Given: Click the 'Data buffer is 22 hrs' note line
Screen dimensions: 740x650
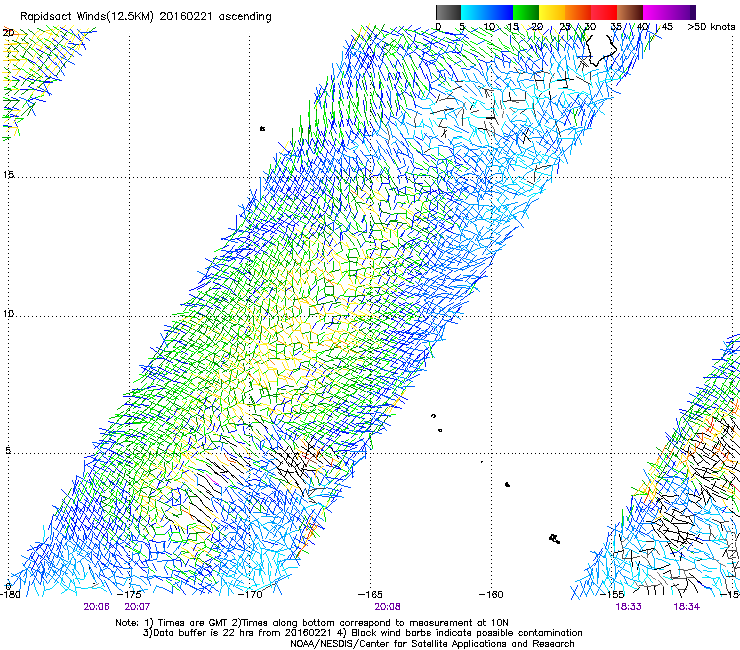Looking at the screenshot, I should point(362,633).
